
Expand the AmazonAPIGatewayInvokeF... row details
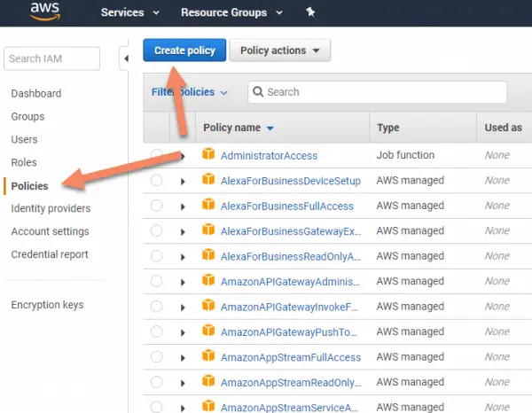(x=183, y=308)
